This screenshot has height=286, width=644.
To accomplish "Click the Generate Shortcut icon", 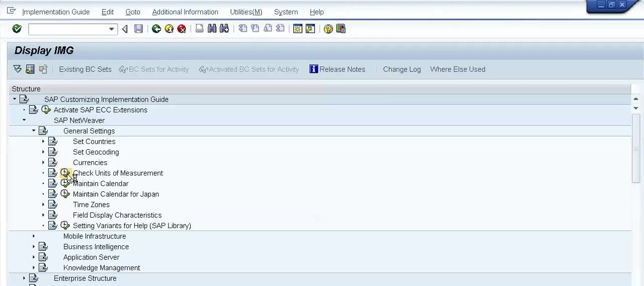I will [x=310, y=29].
